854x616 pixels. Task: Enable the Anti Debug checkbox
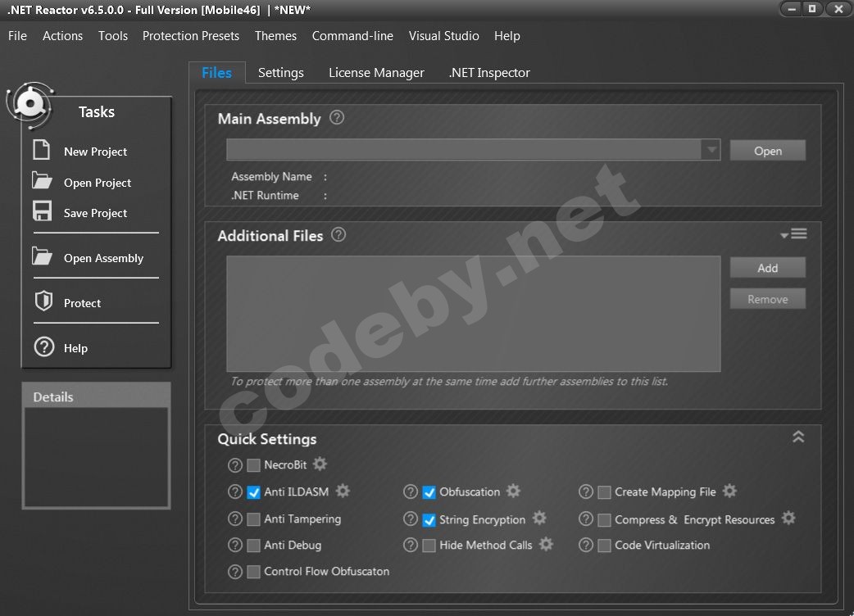tap(253, 546)
